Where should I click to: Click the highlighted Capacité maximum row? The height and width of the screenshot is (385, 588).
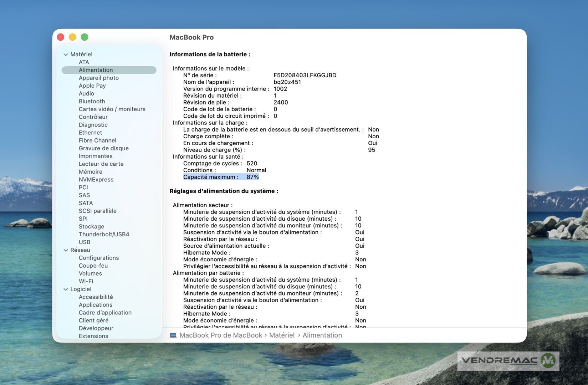click(x=221, y=177)
